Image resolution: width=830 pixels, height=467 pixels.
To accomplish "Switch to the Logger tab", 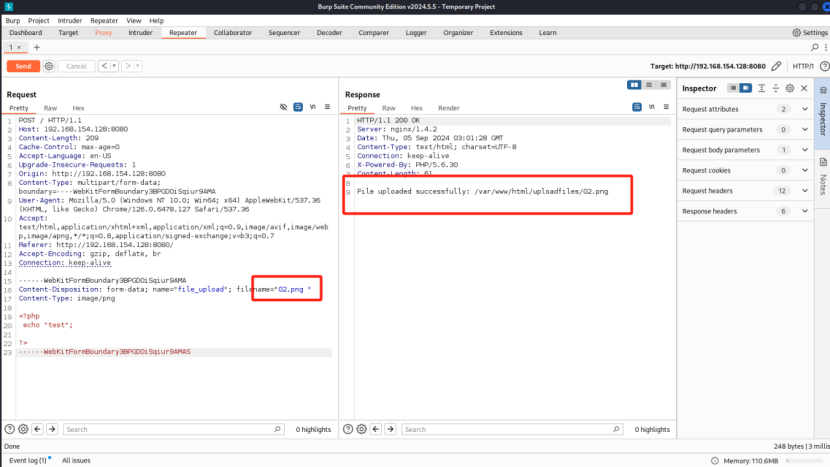I will (x=416, y=33).
